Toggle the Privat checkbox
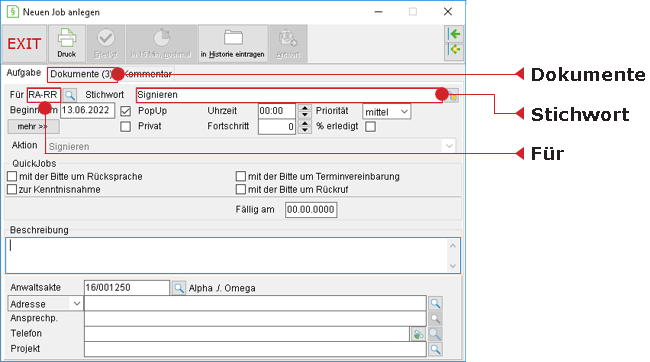 (x=126, y=126)
